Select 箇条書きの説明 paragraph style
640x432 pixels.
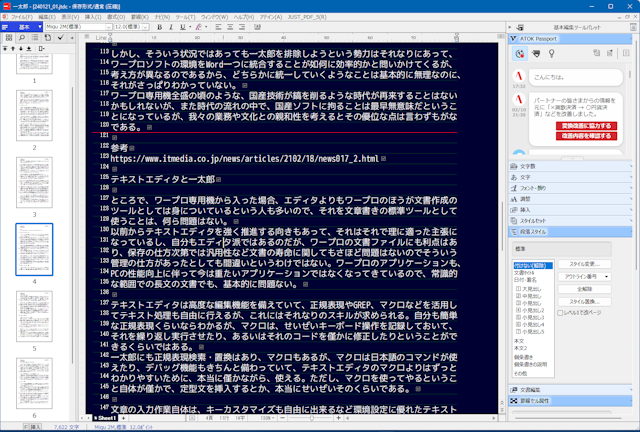[x=530, y=364]
